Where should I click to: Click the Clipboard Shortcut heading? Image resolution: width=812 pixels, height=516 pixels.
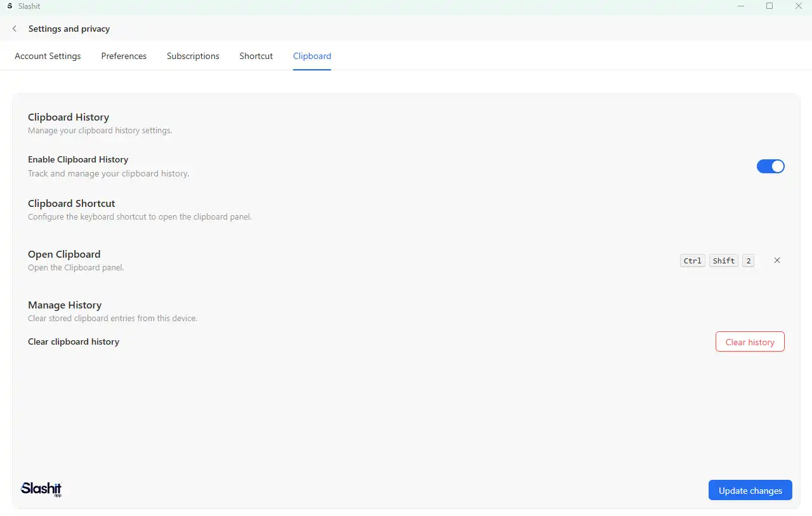coord(72,203)
